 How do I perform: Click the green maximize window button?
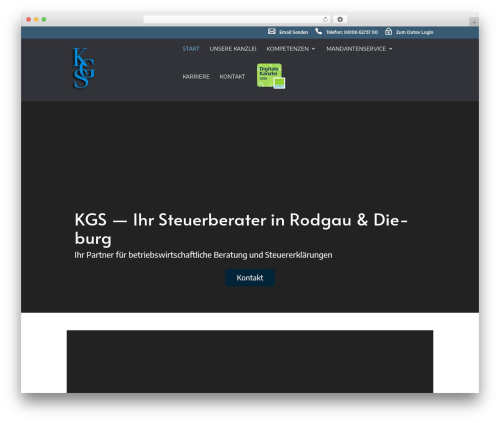tap(44, 20)
